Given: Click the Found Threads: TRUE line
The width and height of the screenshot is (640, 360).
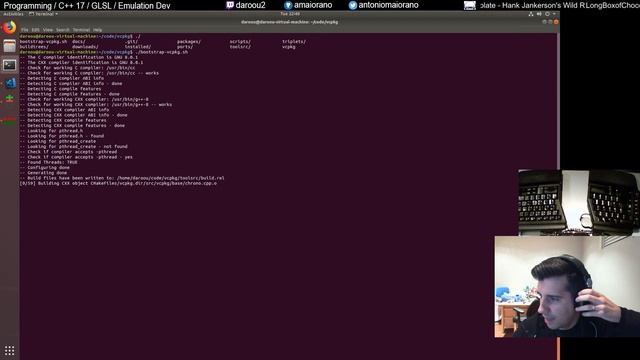Looking at the screenshot, I should 49,162.
